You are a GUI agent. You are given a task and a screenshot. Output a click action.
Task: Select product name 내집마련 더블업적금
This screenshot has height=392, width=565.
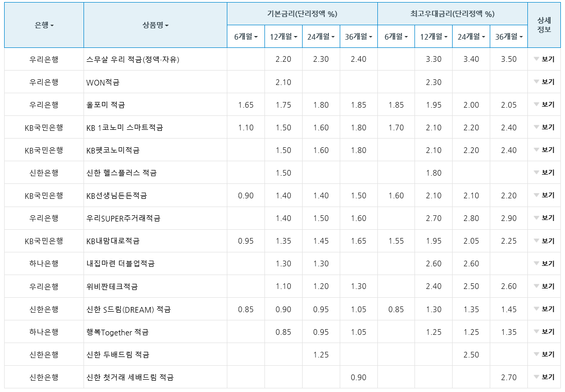pyautogui.click(x=120, y=264)
